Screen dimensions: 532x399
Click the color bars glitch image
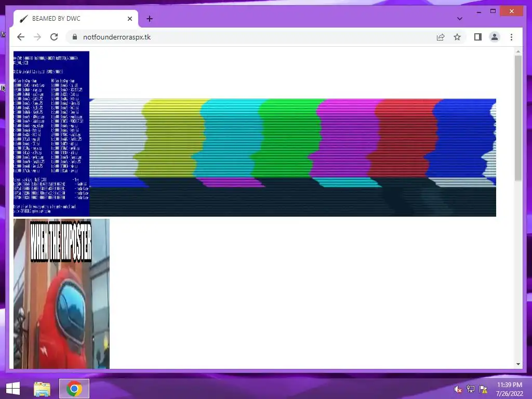coord(292,157)
